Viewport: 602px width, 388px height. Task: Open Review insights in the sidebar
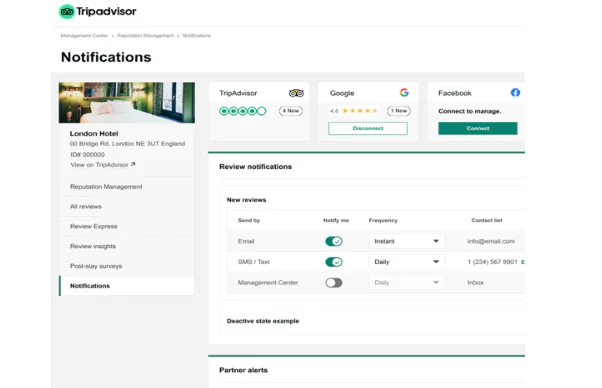click(127, 246)
